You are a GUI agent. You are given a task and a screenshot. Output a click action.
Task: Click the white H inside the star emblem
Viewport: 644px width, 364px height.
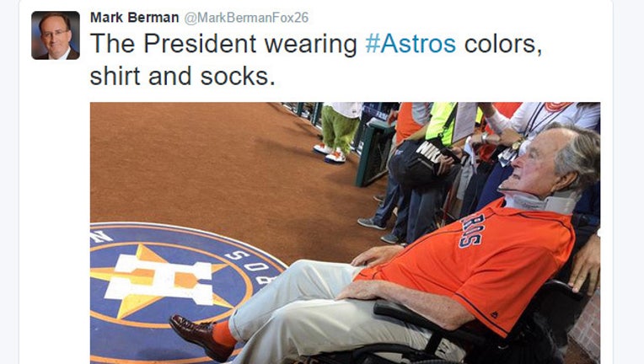tap(160, 280)
